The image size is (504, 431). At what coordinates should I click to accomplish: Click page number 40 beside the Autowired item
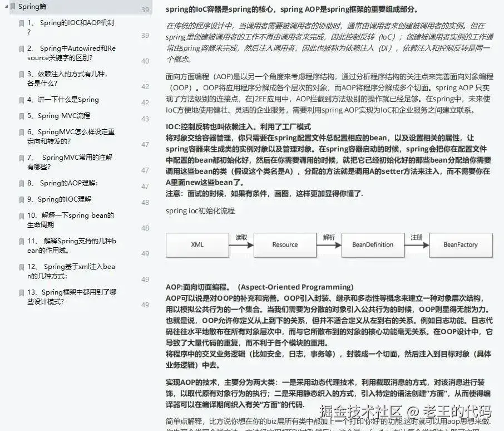pyautogui.click(x=145, y=61)
